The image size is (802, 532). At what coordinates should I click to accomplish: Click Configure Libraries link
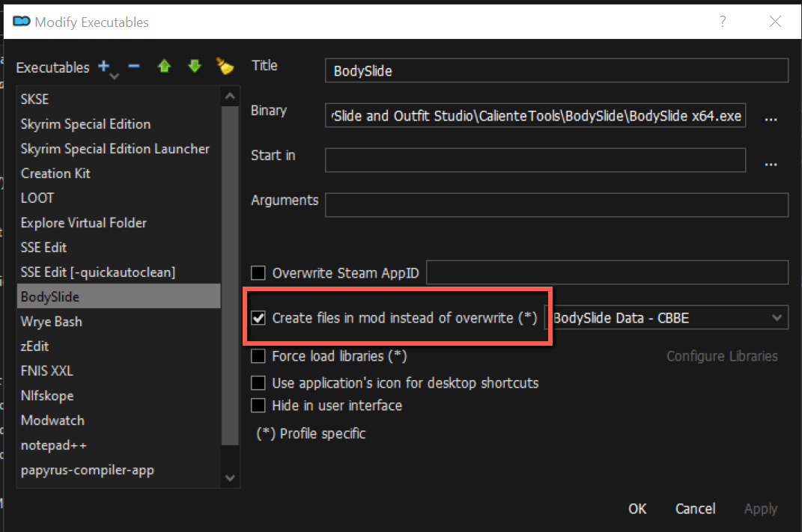pos(722,356)
